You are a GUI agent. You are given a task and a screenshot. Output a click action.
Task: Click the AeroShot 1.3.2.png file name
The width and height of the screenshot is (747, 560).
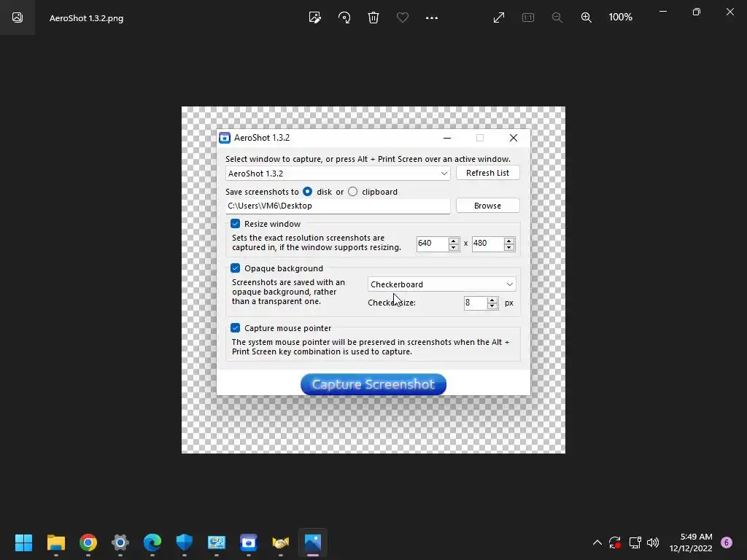tap(86, 18)
